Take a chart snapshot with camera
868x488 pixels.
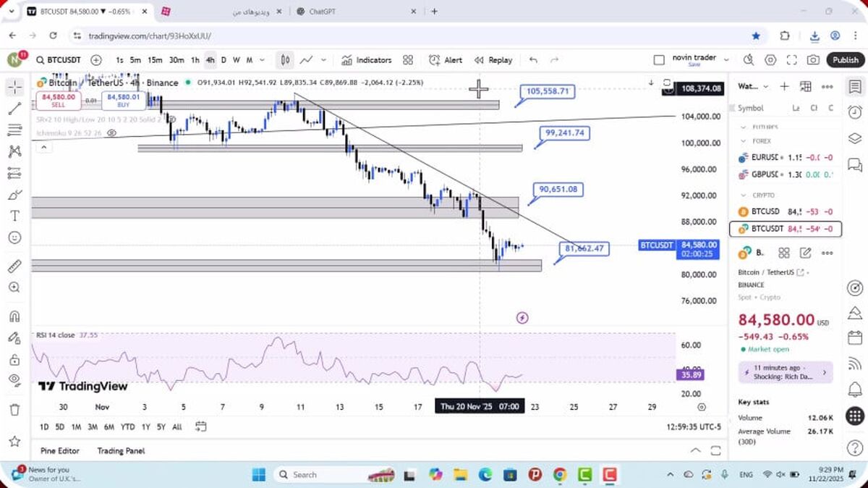[814, 60]
